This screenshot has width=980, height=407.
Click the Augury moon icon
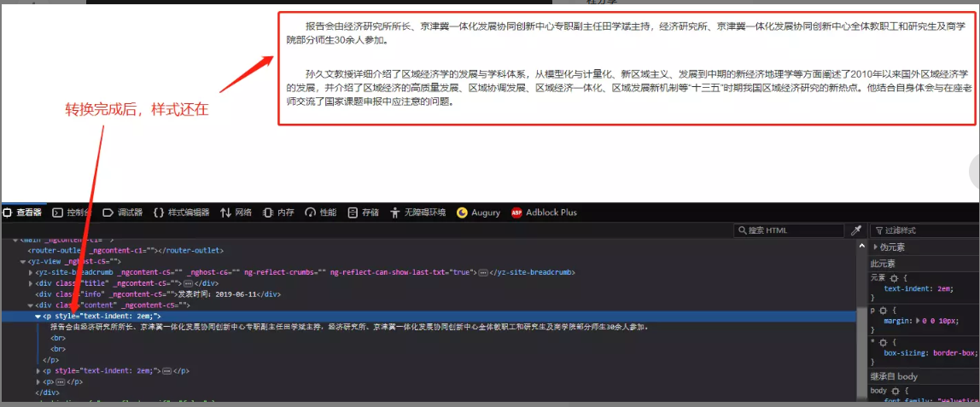pyautogui.click(x=462, y=212)
